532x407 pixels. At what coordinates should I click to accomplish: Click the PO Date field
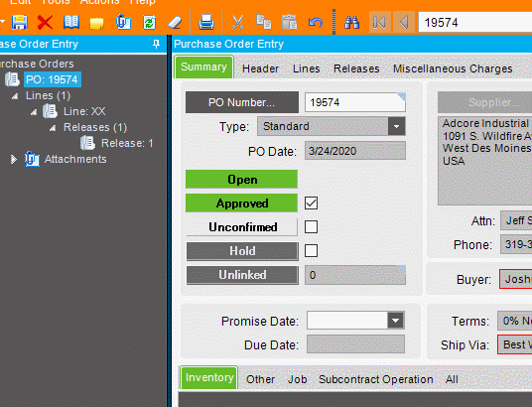click(355, 151)
